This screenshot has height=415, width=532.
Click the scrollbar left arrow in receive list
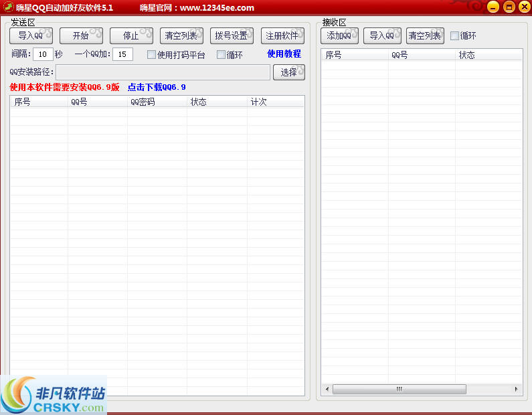click(x=327, y=389)
